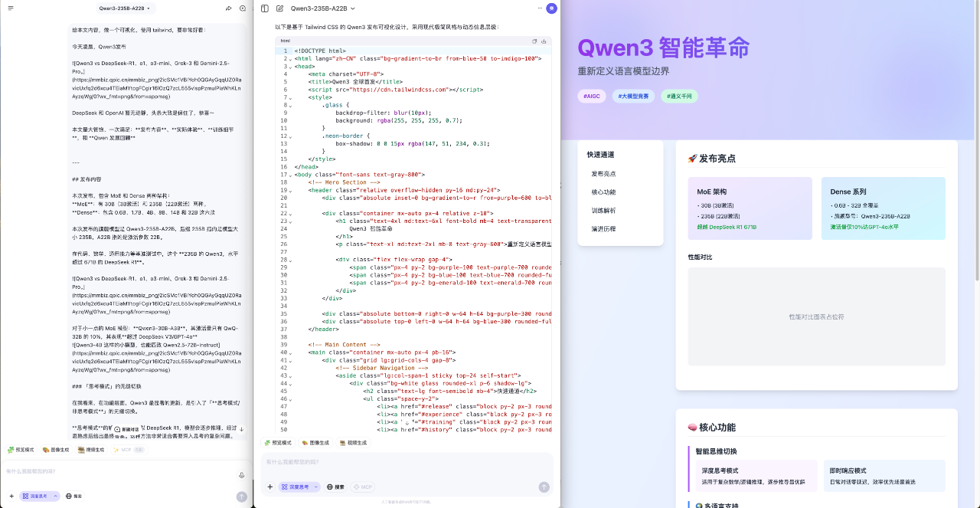Copy the html code block
980x508 pixels.
[x=534, y=41]
